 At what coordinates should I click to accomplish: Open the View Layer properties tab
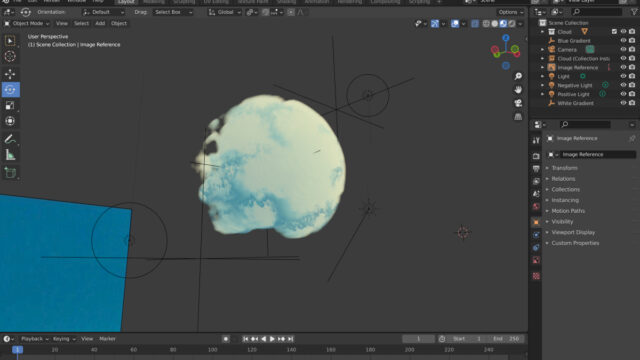536,181
